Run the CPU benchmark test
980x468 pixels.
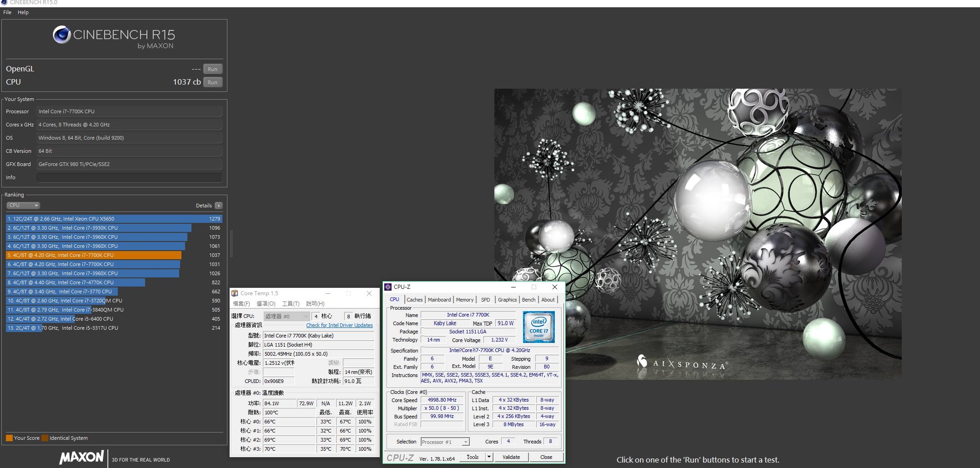pos(212,82)
